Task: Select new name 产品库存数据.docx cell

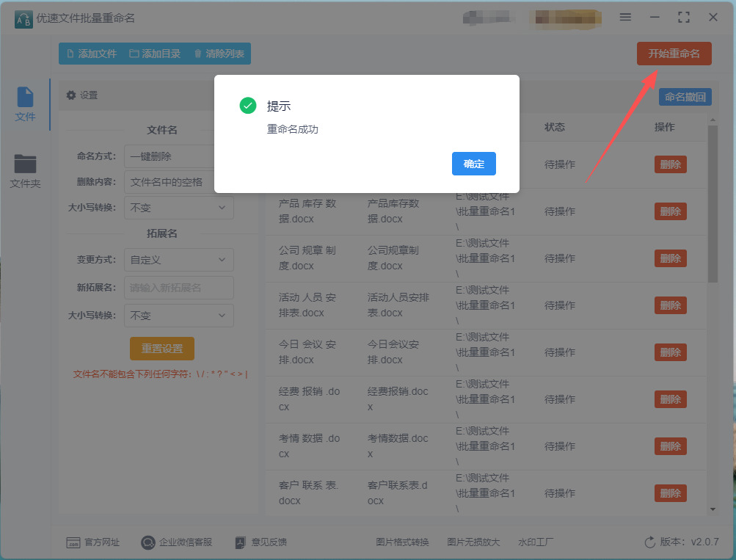Action: [393, 211]
